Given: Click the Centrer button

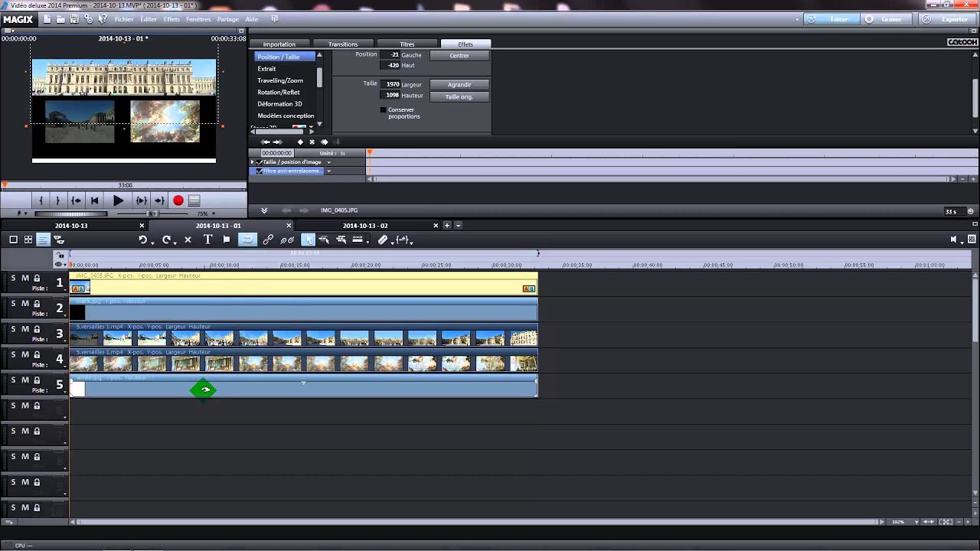Looking at the screenshot, I should pos(459,55).
